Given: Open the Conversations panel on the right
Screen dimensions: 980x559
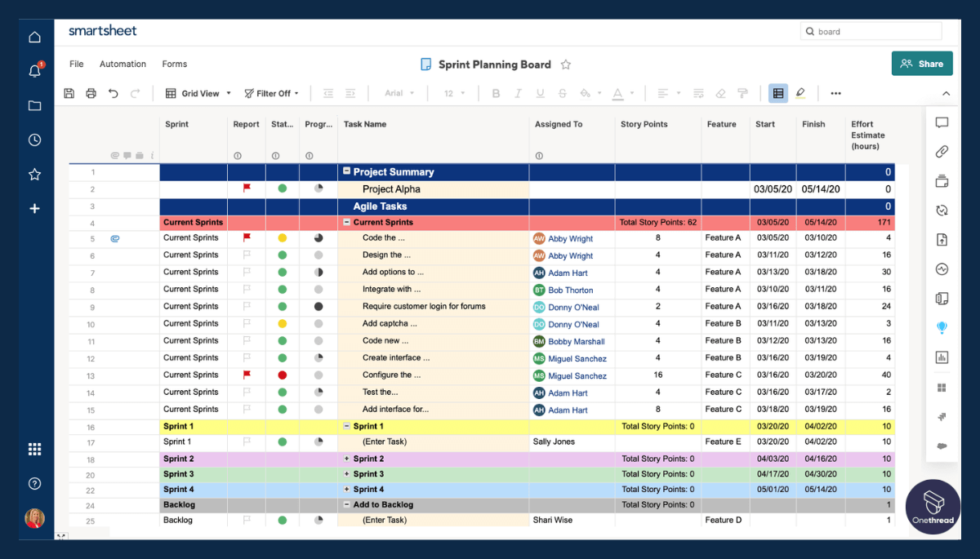Looking at the screenshot, I should [x=942, y=122].
